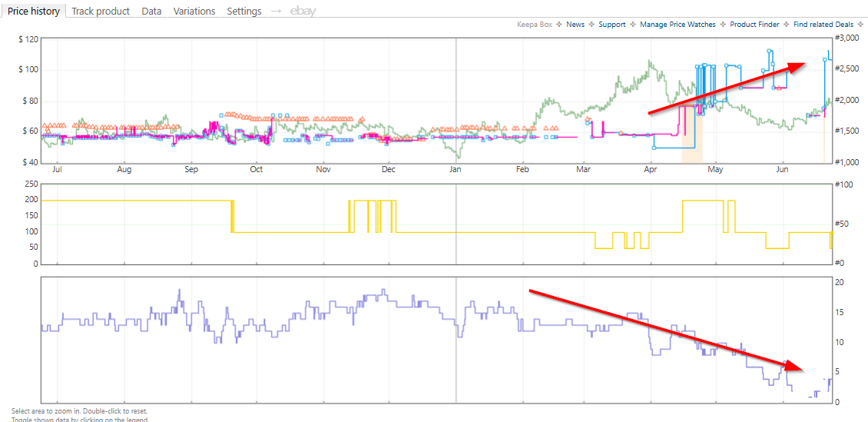Open the Track product tab
The height and width of the screenshot is (422, 868).
(x=101, y=11)
